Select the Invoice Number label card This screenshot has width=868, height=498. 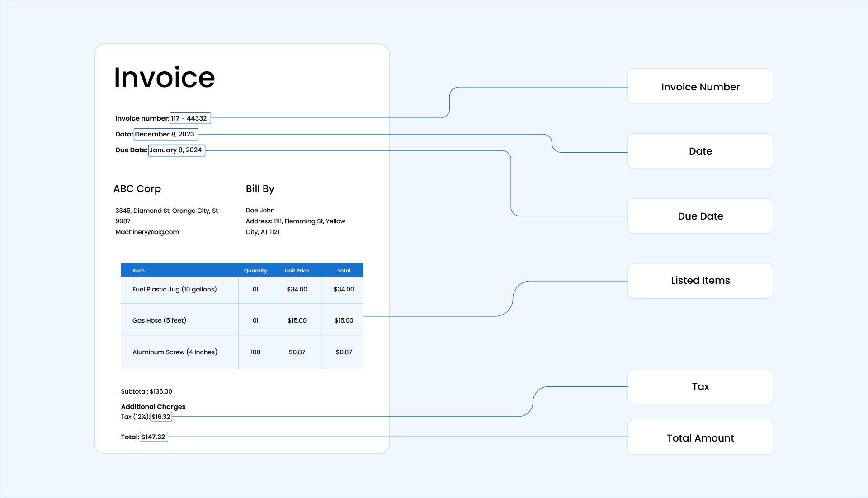[x=700, y=86]
